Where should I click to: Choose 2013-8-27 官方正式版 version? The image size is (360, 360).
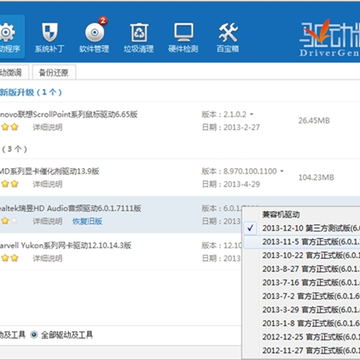pyautogui.click(x=302, y=269)
